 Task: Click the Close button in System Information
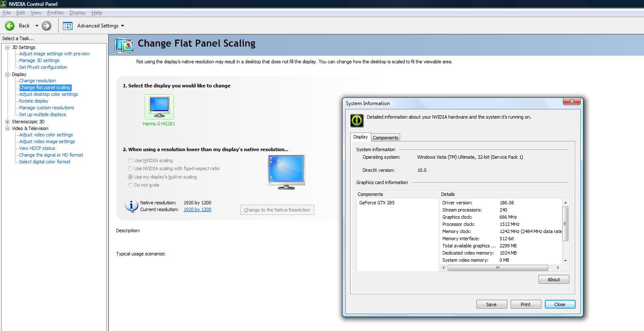[x=560, y=304]
